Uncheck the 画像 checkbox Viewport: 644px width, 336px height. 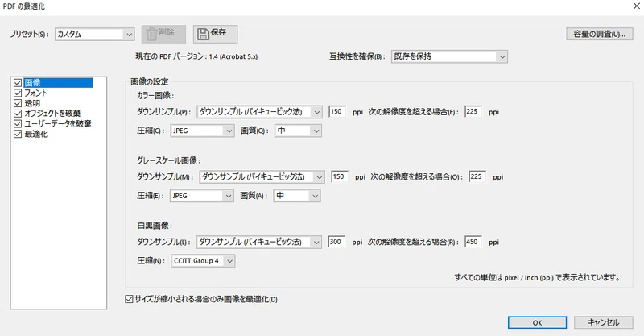18,83
